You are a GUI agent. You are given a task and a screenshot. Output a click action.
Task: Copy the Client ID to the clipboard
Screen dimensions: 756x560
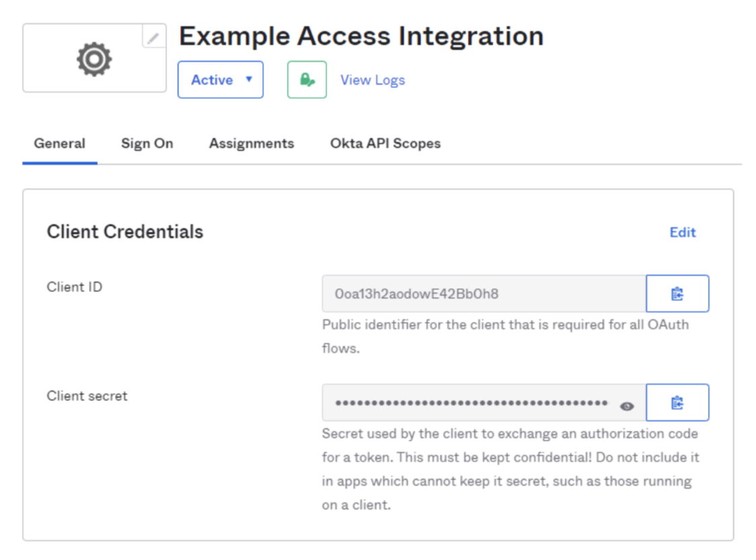(677, 293)
